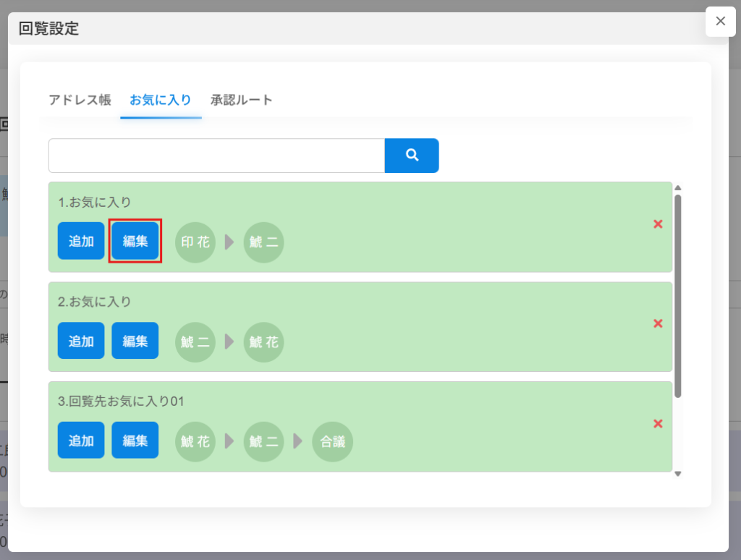
Task: Delete 回覧先お気に入り01 with red X icon
Action: tap(658, 423)
